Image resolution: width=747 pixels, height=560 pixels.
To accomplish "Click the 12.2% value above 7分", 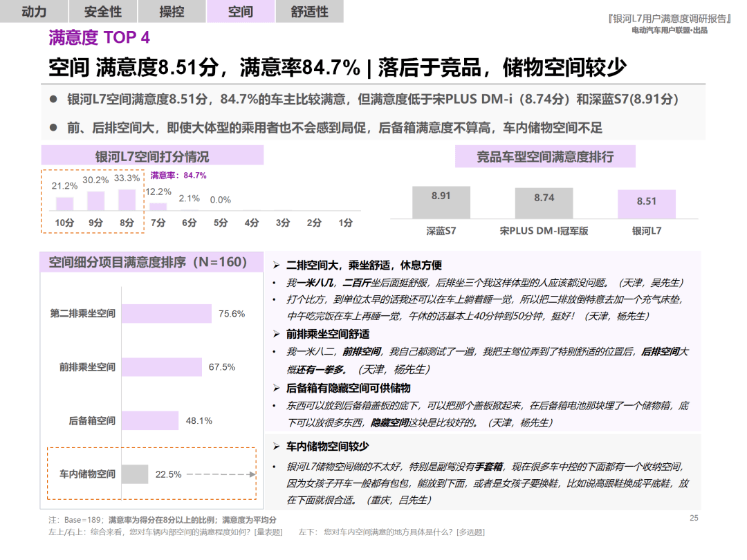I will pyautogui.click(x=158, y=192).
